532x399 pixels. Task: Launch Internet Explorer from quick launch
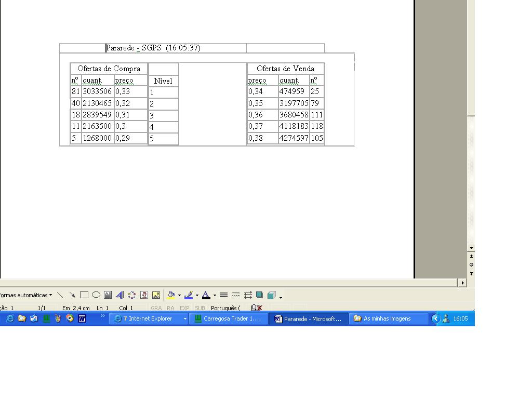[x=10, y=318]
